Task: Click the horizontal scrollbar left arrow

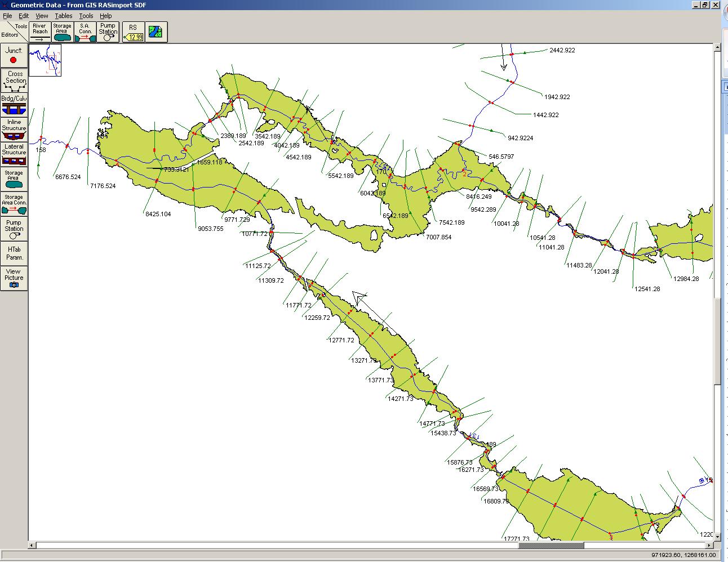Action: click(x=33, y=545)
